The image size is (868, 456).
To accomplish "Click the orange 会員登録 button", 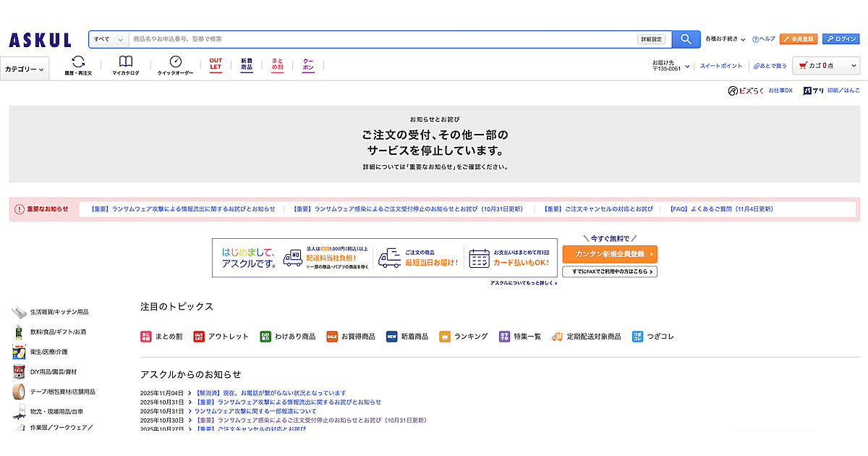I will coord(799,39).
